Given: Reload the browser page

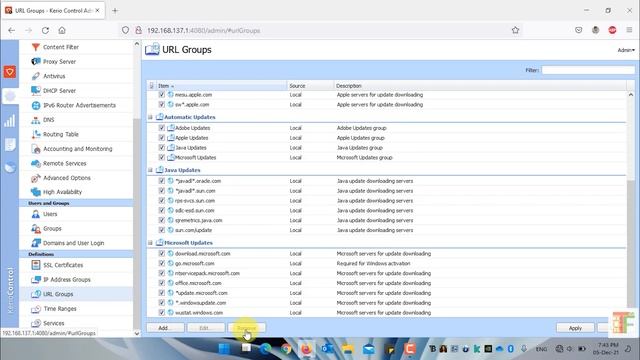Looking at the screenshot, I should [x=45, y=30].
